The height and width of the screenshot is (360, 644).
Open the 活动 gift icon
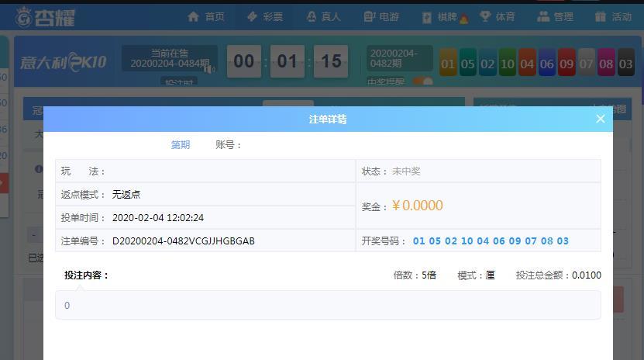click(601, 17)
